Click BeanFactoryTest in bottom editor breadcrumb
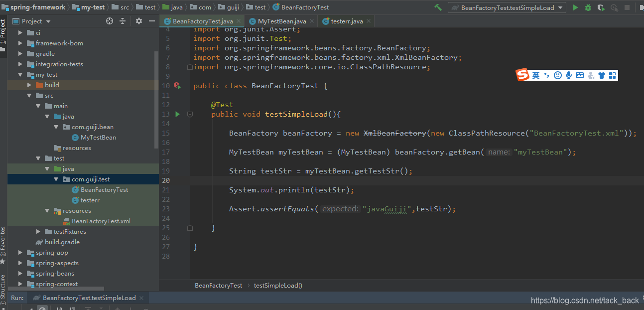 point(218,286)
